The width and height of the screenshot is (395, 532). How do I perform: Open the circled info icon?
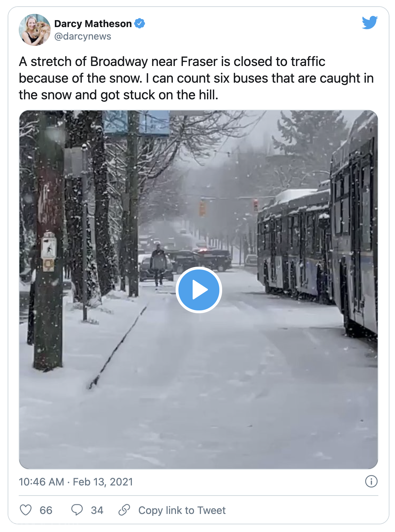371,482
